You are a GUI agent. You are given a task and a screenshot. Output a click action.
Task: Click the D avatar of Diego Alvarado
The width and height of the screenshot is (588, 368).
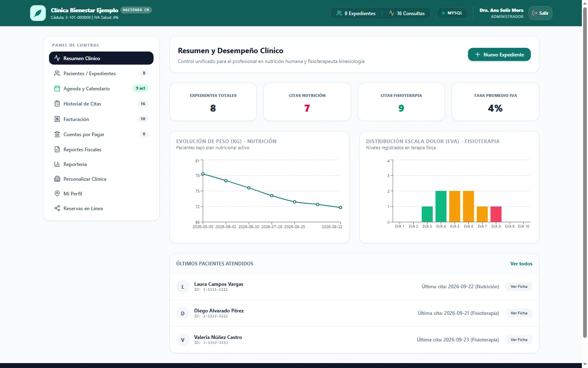tap(183, 313)
